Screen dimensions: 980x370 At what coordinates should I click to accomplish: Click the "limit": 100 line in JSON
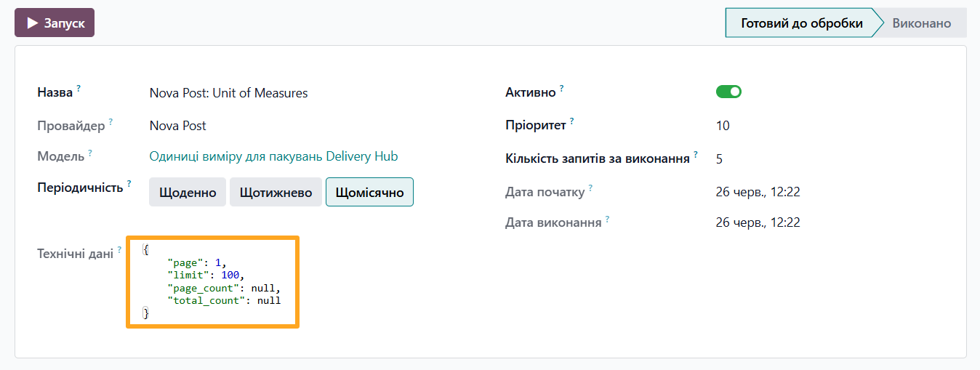click(x=206, y=275)
